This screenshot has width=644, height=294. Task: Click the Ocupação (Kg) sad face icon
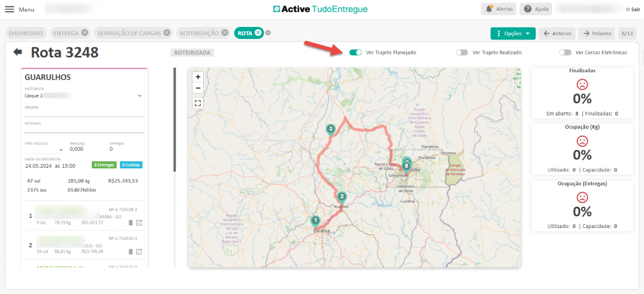click(582, 141)
